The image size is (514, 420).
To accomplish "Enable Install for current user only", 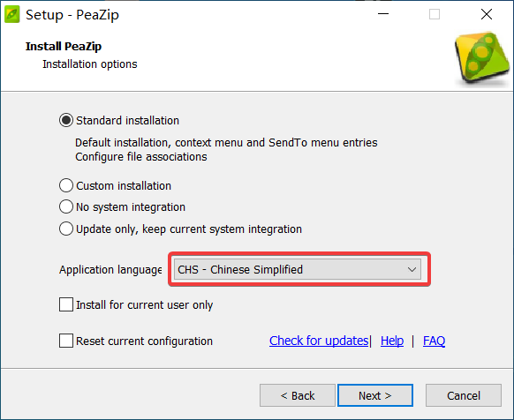I will (x=66, y=304).
